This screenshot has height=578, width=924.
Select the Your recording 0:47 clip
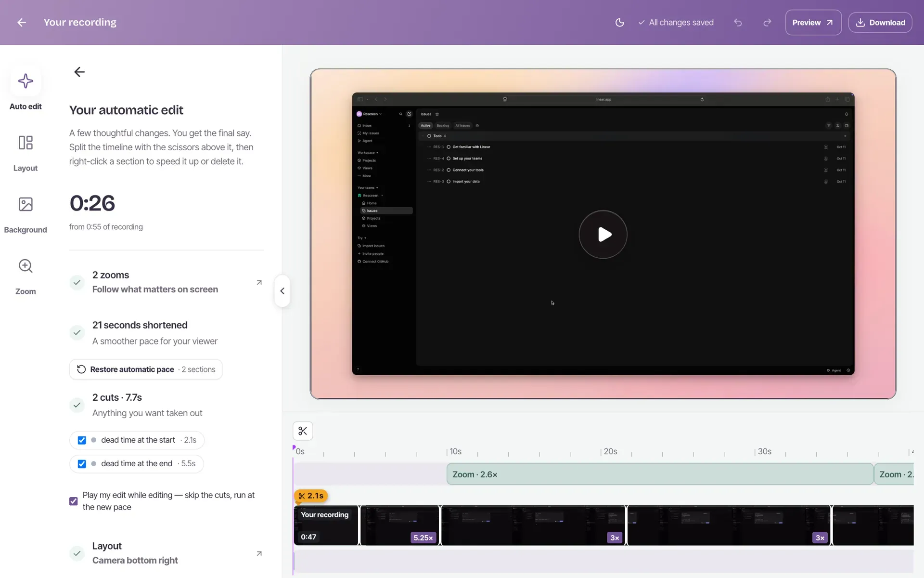[326, 525]
